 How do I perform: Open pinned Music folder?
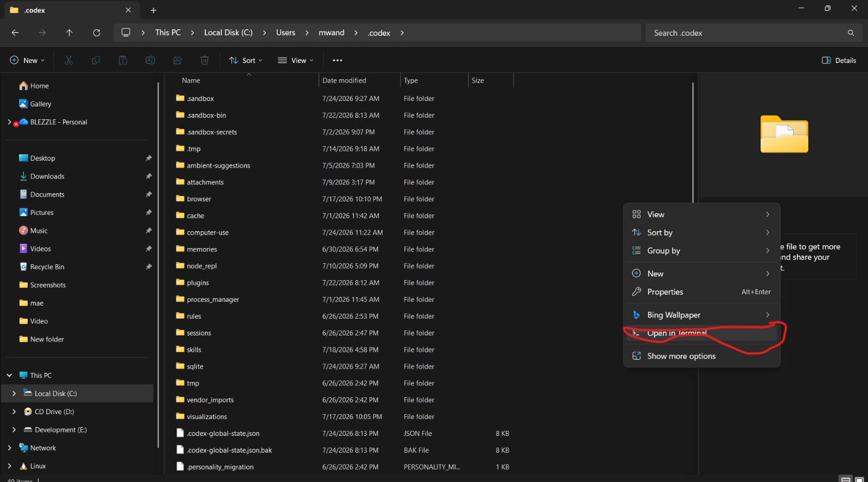click(x=33, y=231)
